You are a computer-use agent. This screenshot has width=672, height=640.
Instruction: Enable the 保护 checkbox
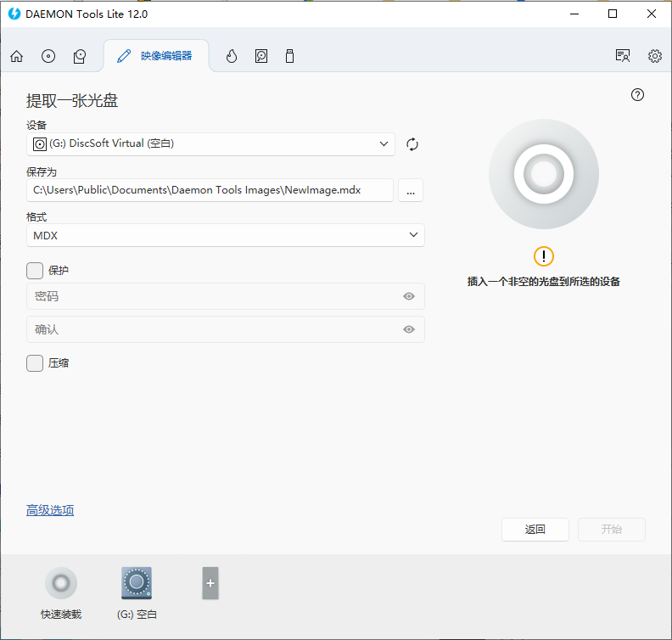pos(35,271)
